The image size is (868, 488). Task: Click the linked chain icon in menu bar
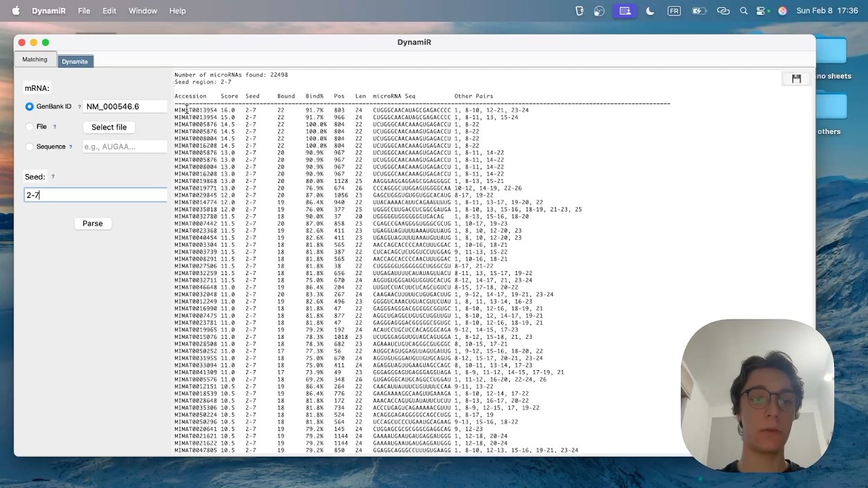tap(723, 11)
